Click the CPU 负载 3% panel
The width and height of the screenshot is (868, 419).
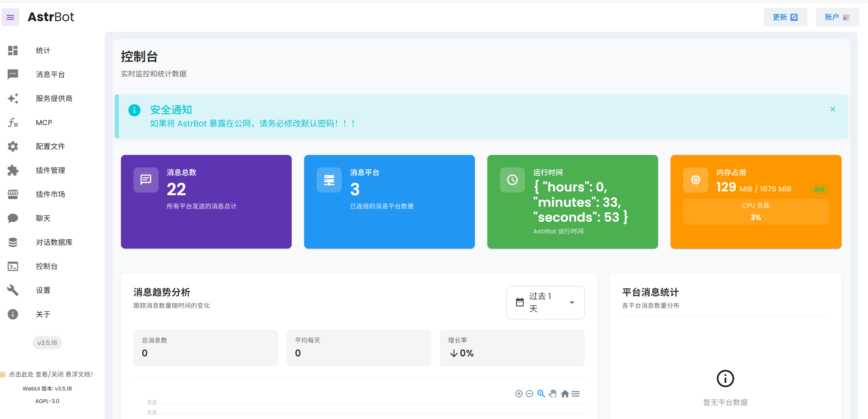pyautogui.click(x=756, y=212)
